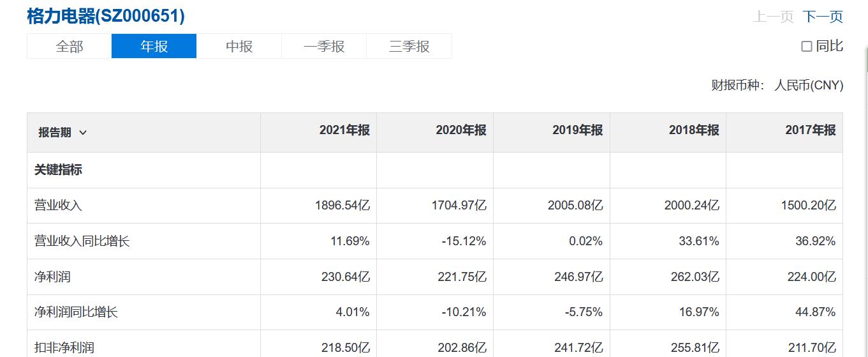The image size is (868, 357).
Task: Click the -10.21% profit growth cell
Action: 435,312
